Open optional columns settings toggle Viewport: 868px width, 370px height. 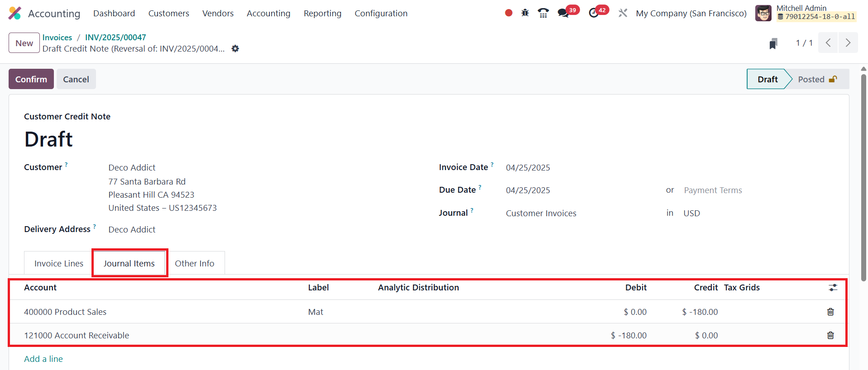tap(833, 288)
